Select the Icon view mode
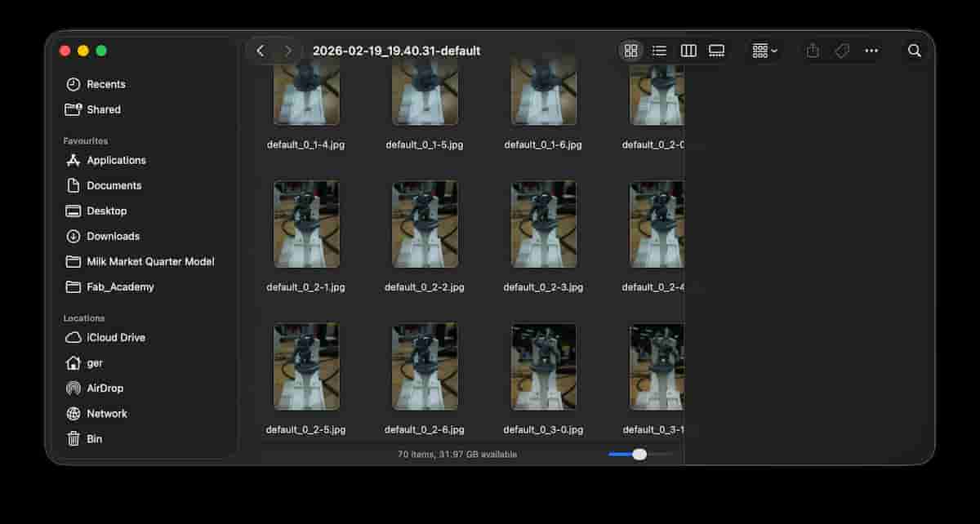The height and width of the screenshot is (524, 980). coord(630,50)
